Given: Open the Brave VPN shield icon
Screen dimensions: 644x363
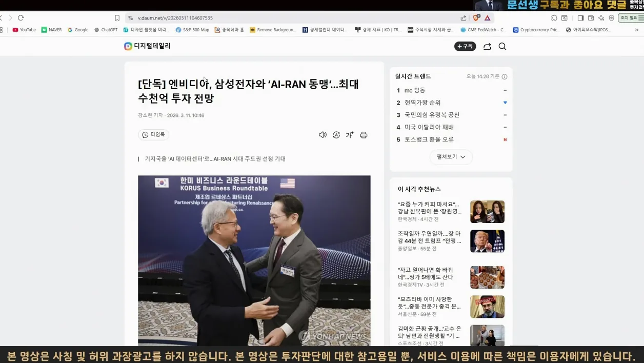Looking at the screenshot, I should pos(611,18).
